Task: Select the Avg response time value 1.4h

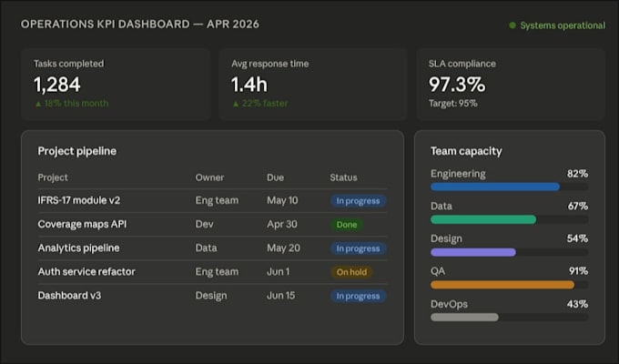Action: click(249, 85)
